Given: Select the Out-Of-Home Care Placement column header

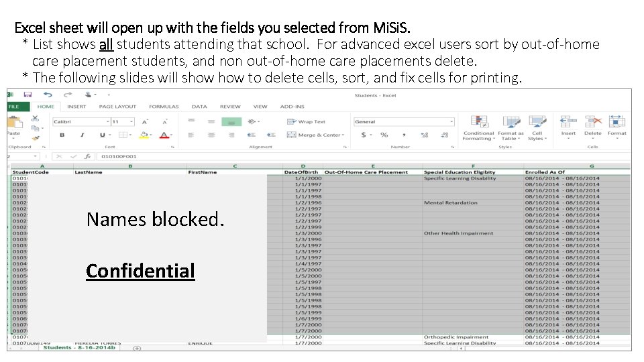Looking at the screenshot, I should pos(366,172).
